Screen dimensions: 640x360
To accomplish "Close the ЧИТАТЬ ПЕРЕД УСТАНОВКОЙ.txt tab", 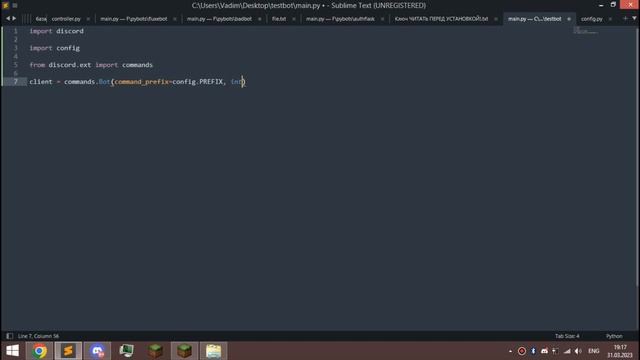I will coord(496,19).
